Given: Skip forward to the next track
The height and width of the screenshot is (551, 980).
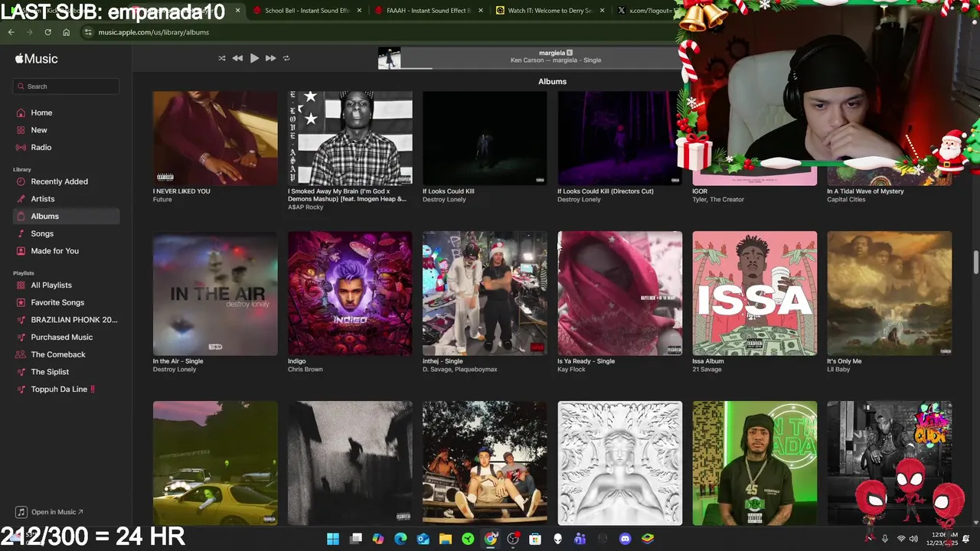Looking at the screenshot, I should tap(270, 58).
